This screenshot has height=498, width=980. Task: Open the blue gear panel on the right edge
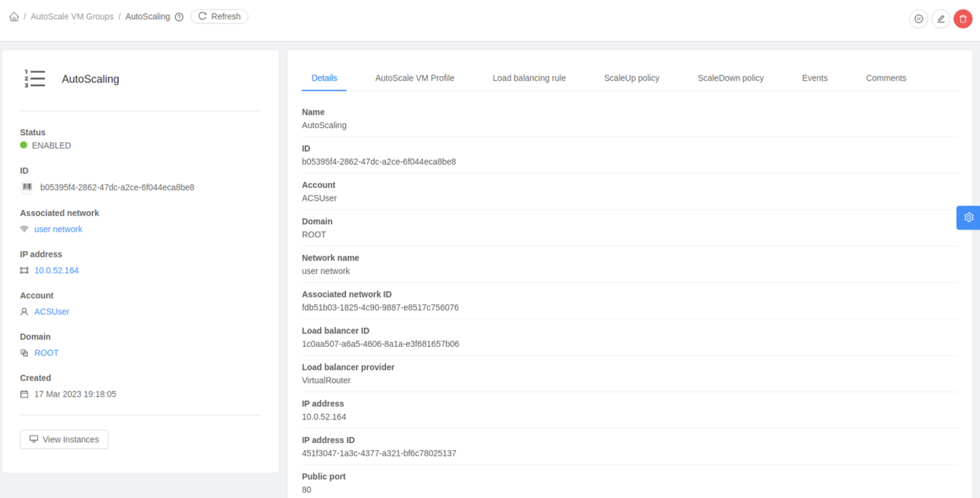968,217
